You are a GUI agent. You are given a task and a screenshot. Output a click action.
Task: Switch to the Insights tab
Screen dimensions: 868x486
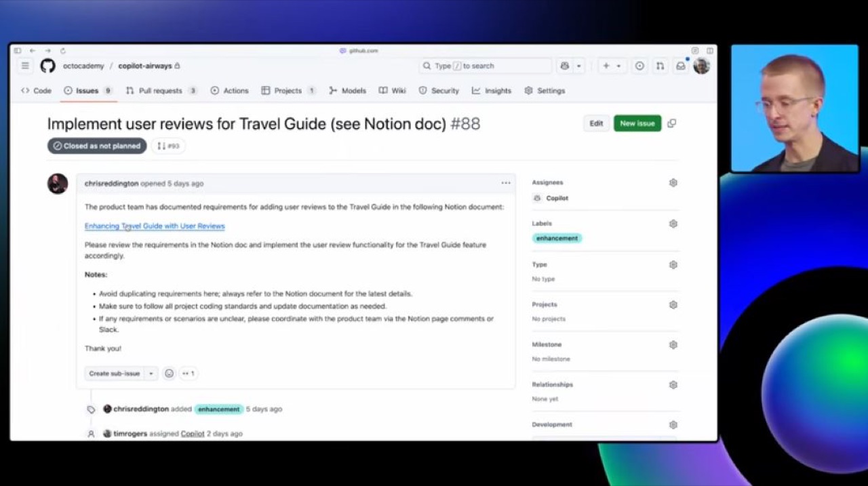click(x=492, y=90)
